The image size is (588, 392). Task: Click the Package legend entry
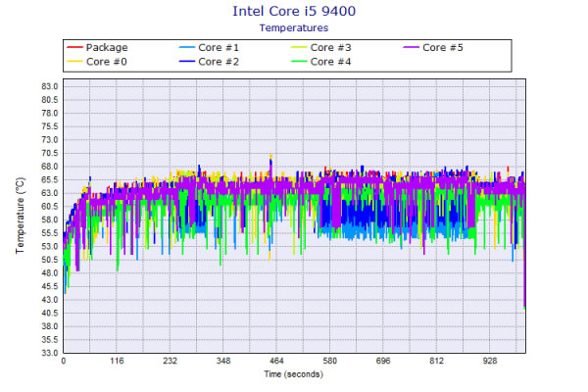(97, 48)
